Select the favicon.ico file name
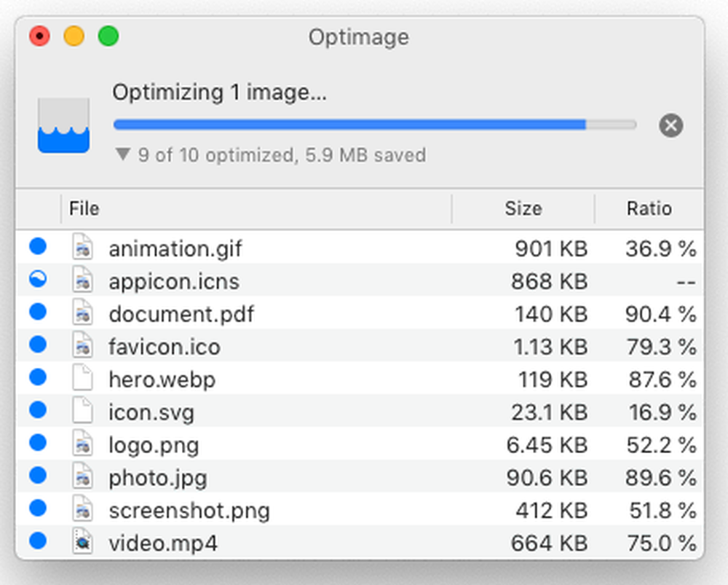Image resolution: width=728 pixels, height=585 pixels. [x=165, y=347]
